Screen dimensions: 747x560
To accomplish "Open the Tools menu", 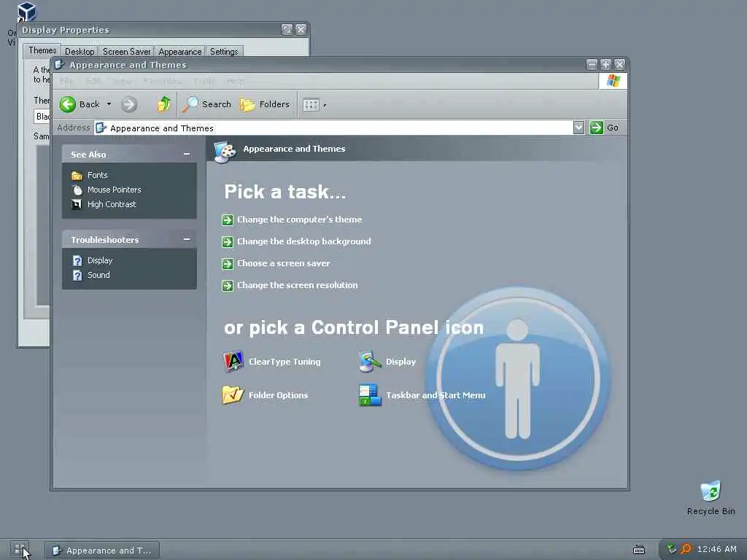I will click(204, 81).
